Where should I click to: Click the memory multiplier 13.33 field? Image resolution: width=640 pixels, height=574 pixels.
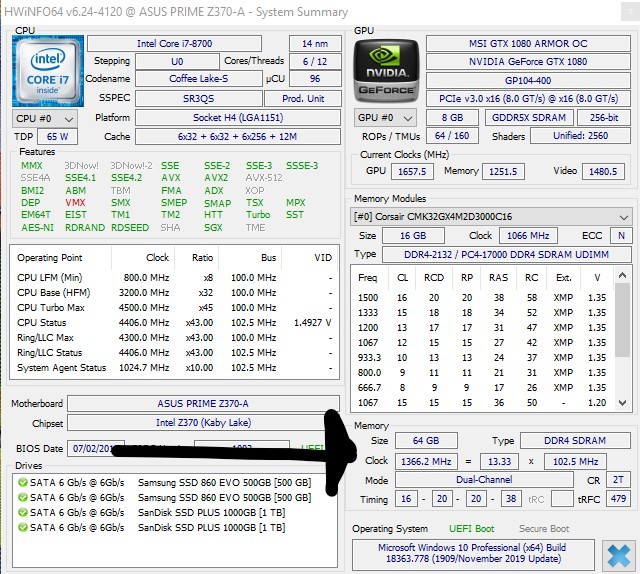(500, 461)
